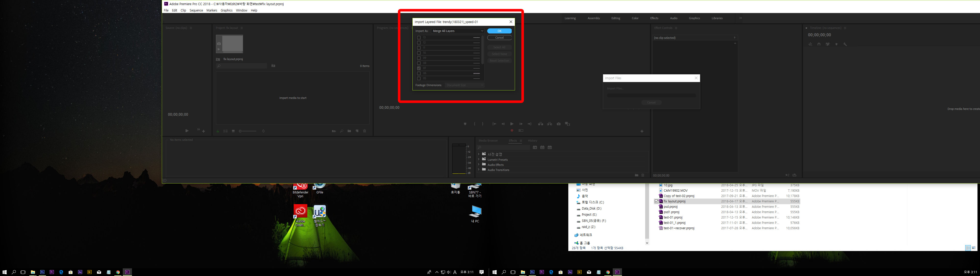
Task: Click the Select None button
Action: click(499, 54)
